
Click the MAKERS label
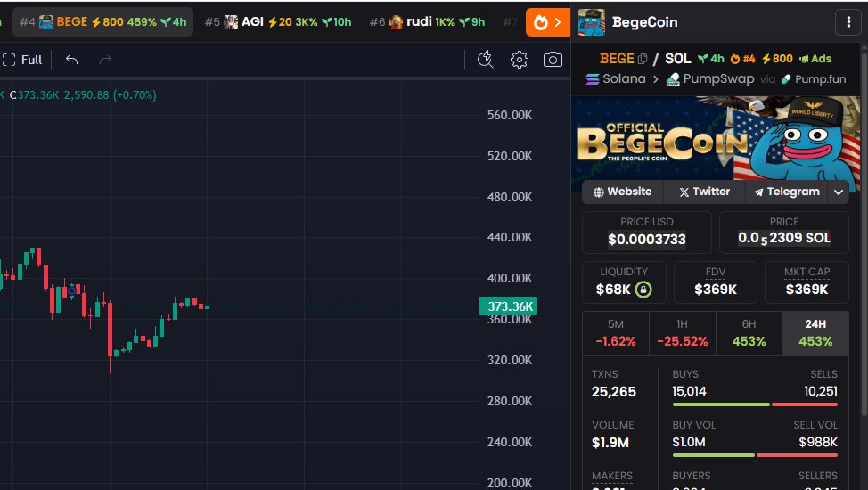tap(611, 476)
